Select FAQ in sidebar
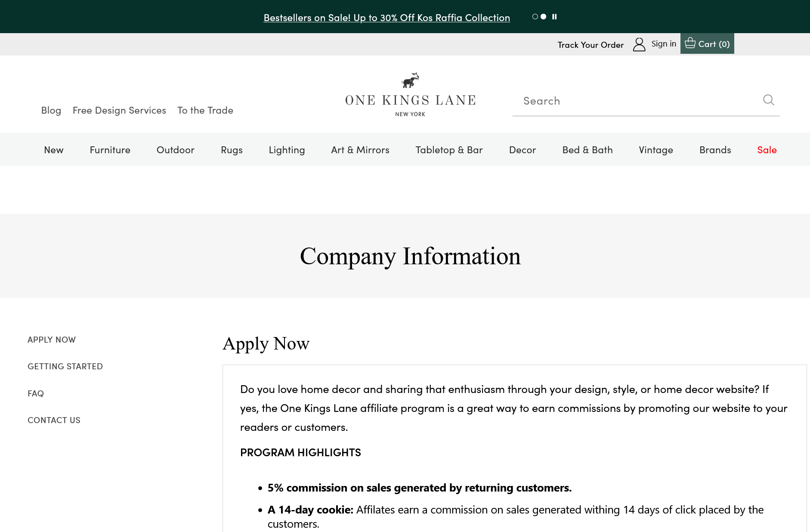Screen dimensions: 810x532 36,393
